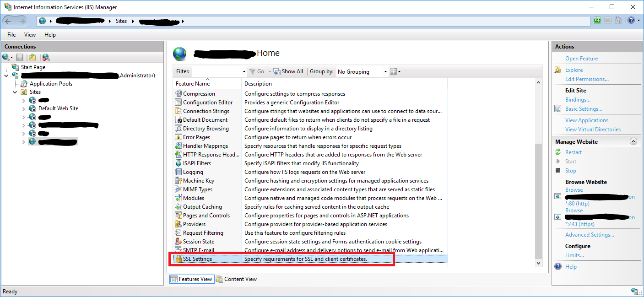This screenshot has width=644, height=297.
Task: Open Configuration Editor feature icon
Action: pyautogui.click(x=179, y=103)
